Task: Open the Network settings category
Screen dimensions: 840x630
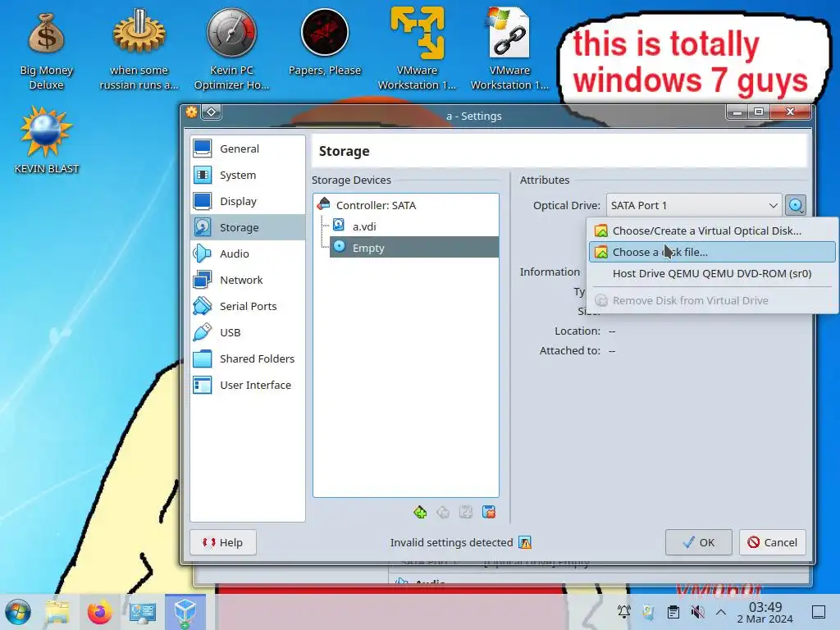Action: 248,280
